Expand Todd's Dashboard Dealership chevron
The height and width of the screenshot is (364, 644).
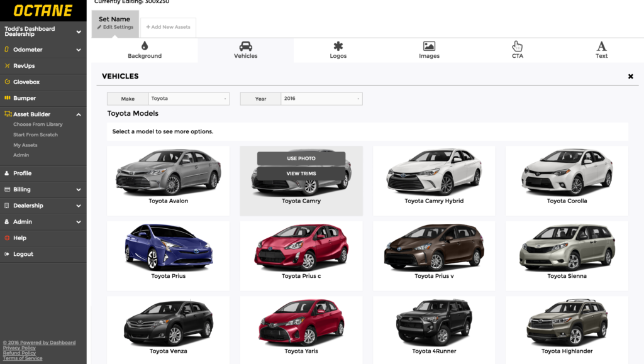tap(79, 31)
